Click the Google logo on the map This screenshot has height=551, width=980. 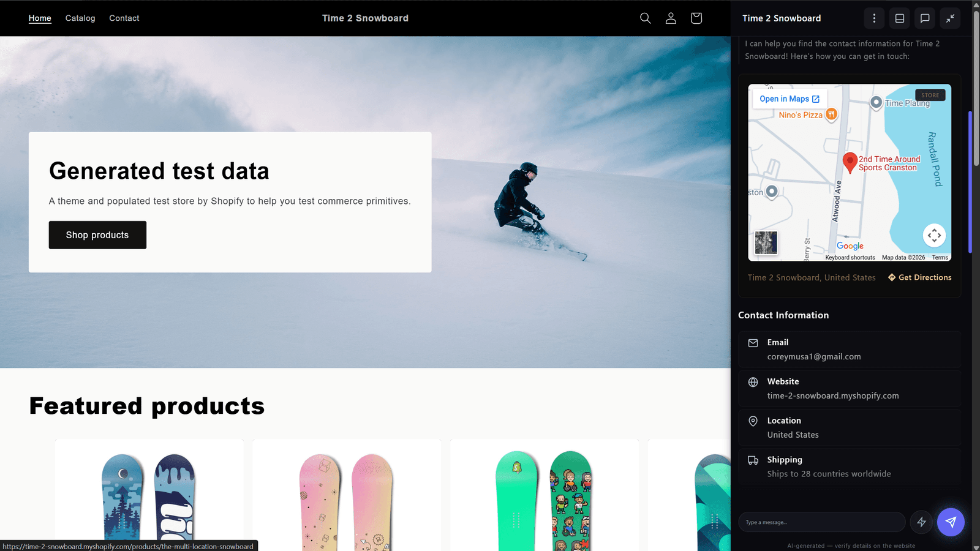point(850,246)
